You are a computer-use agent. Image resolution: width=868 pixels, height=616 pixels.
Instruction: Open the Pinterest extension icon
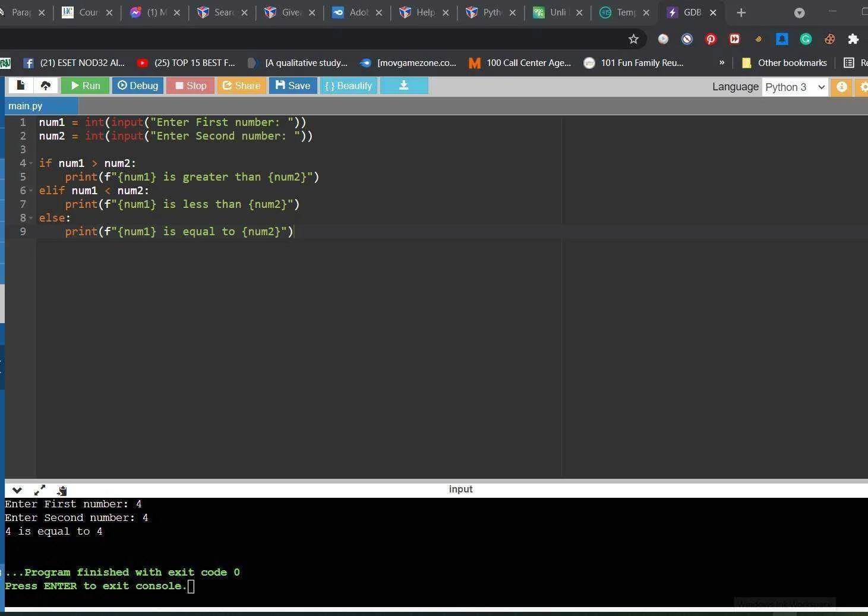coord(711,39)
